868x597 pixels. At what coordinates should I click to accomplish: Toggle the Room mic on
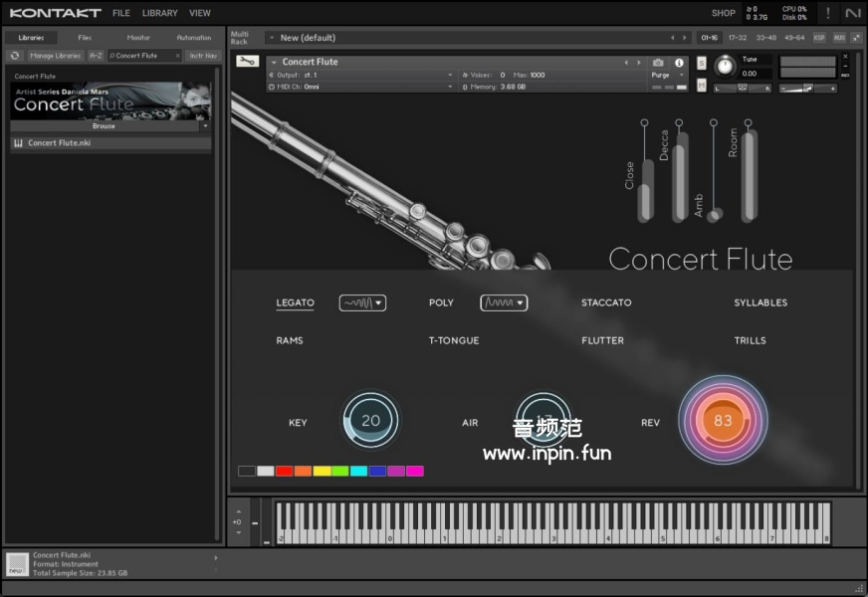(x=748, y=122)
